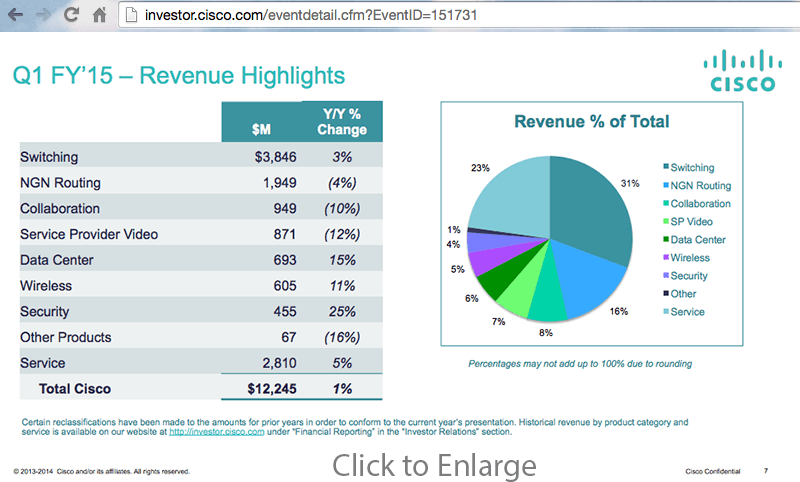The height and width of the screenshot is (482, 800).
Task: Click the Switching legend color swatch
Action: (x=664, y=168)
